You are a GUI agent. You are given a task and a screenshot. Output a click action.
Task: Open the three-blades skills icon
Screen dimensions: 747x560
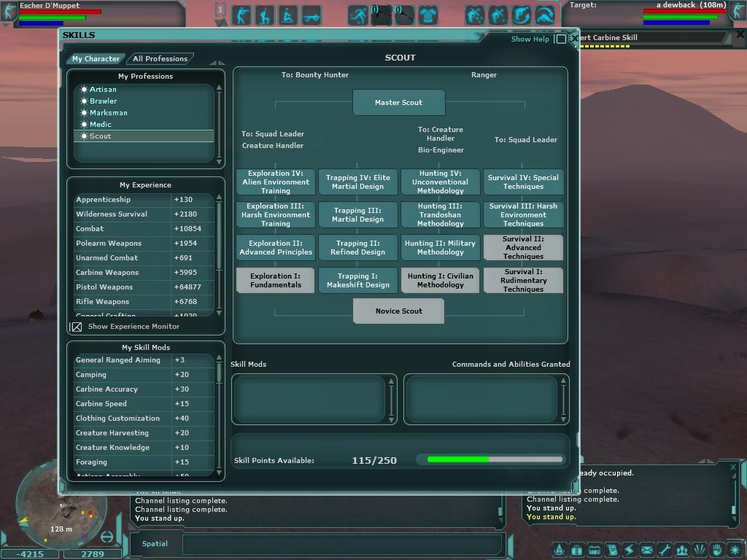point(700,550)
